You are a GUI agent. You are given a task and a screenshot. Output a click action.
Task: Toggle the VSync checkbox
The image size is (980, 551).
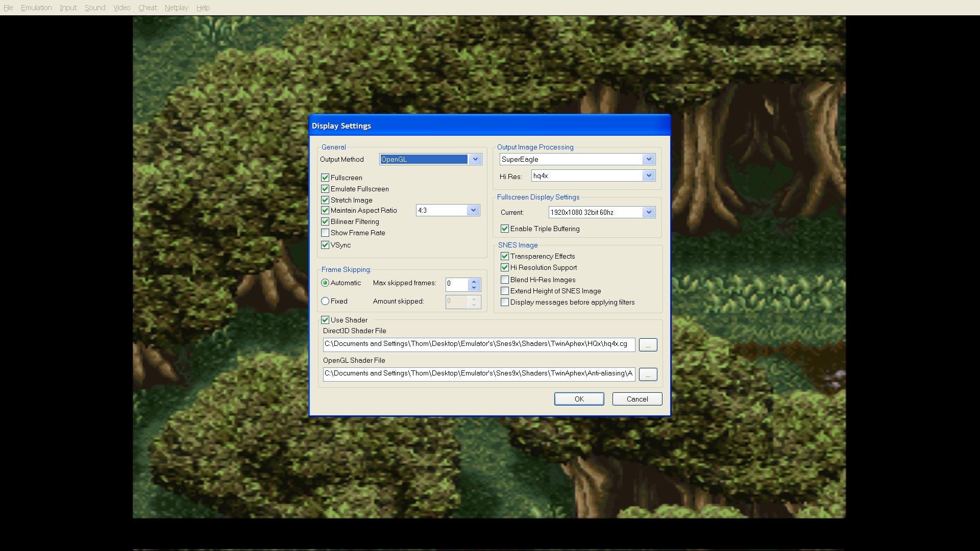pos(325,245)
